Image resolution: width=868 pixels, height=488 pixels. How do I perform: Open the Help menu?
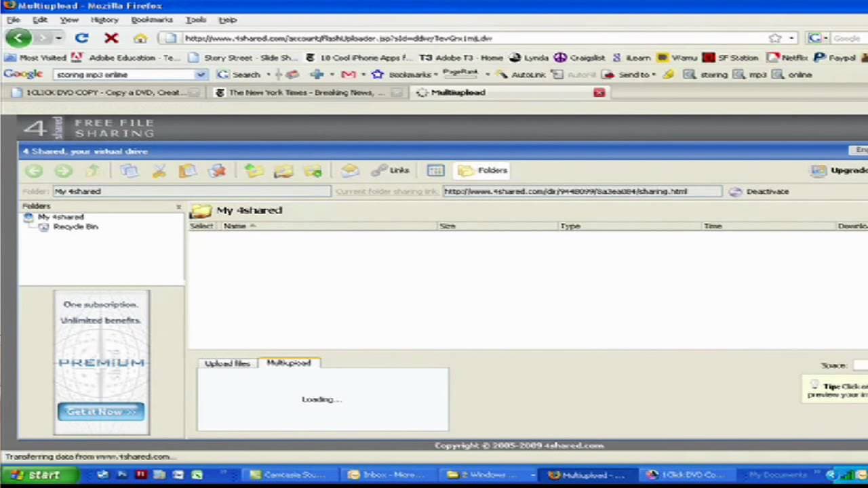(228, 20)
